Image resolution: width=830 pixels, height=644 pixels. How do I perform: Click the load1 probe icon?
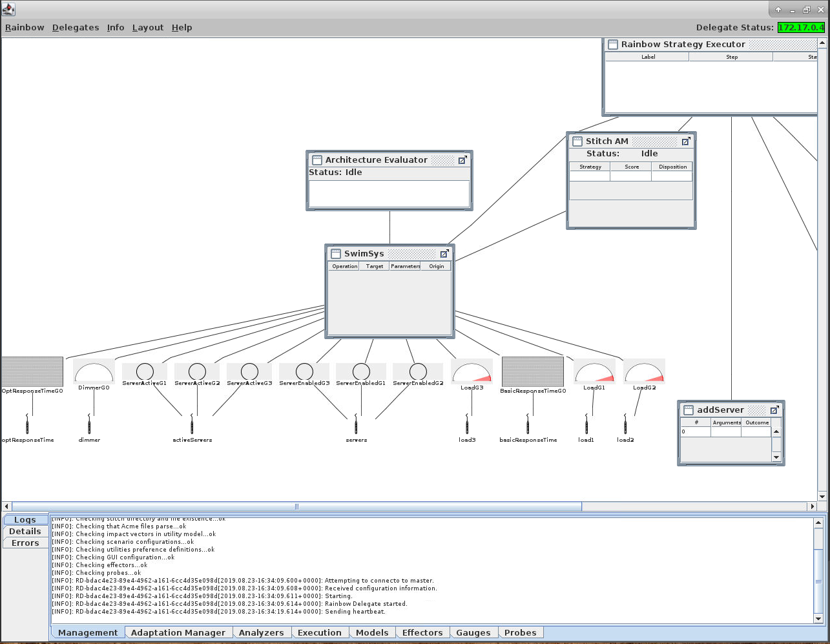pos(586,426)
